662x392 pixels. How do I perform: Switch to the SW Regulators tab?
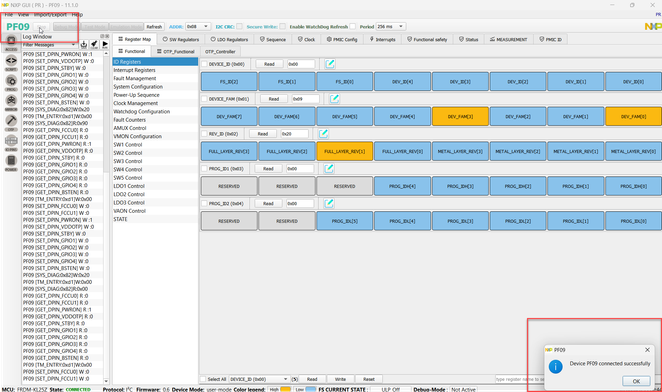181,39
